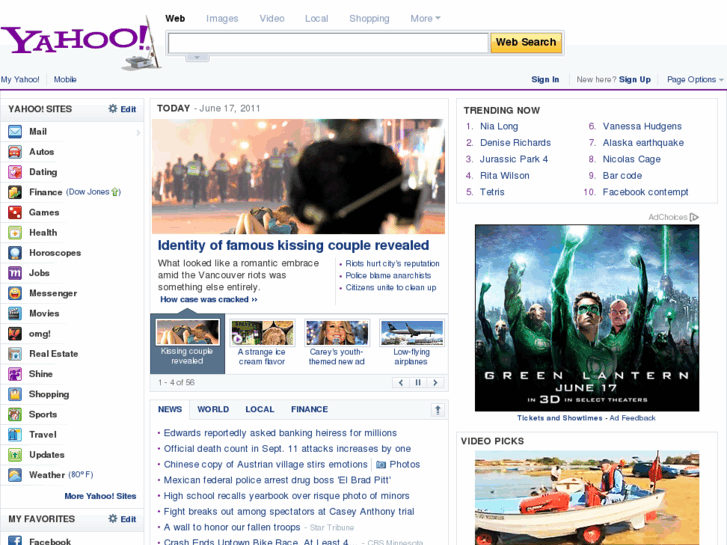Go to next Today stories
Screen dimensions: 727x545
click(x=435, y=383)
